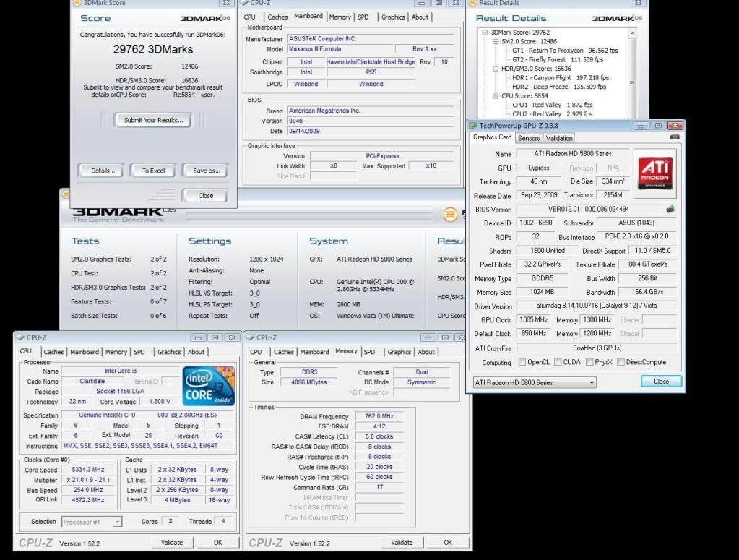Open Graphics tab in the bottom-left CPU-Z window

(169, 352)
